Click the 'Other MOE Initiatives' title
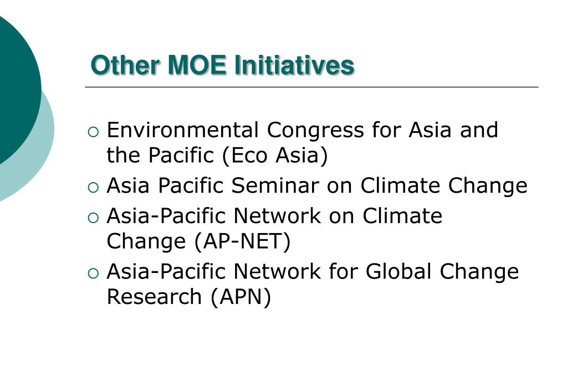 (222, 65)
